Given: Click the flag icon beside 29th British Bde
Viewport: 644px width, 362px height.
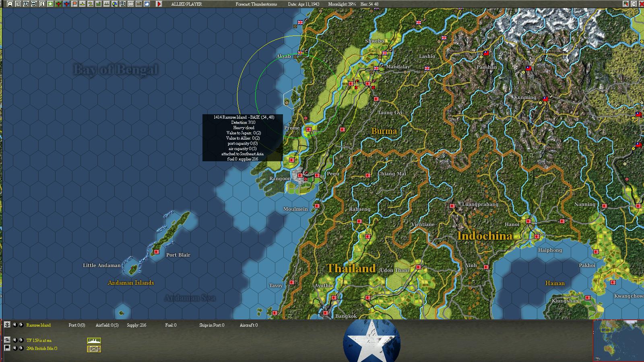Looking at the screenshot, I should pyautogui.click(x=7, y=348).
